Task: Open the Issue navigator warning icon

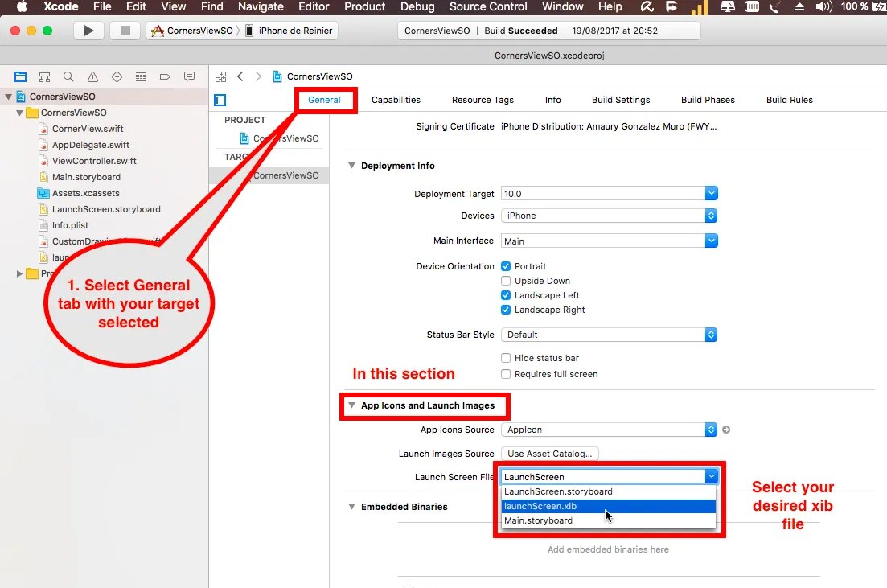Action: [92, 76]
